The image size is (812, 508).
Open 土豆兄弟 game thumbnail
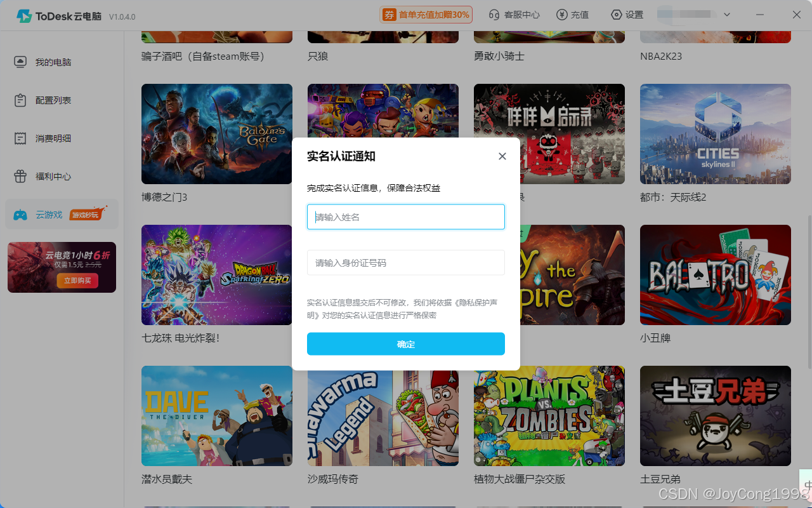(716, 416)
